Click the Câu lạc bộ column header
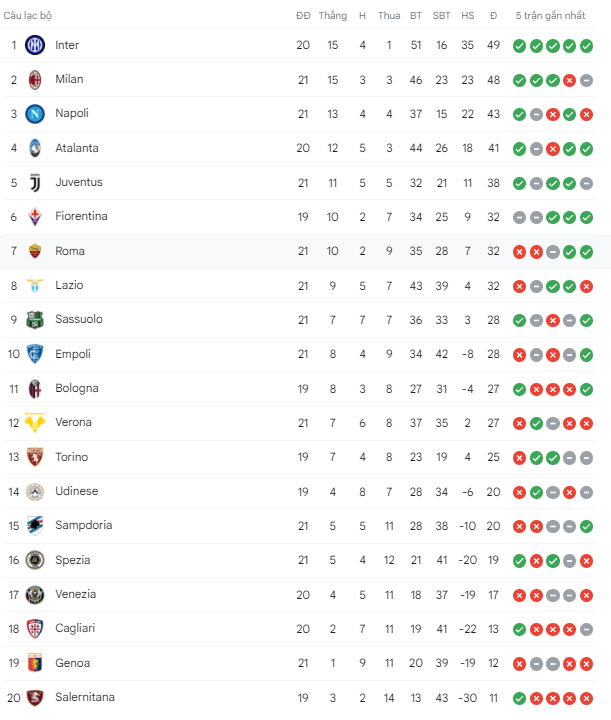The width and height of the screenshot is (611, 720). point(28,16)
